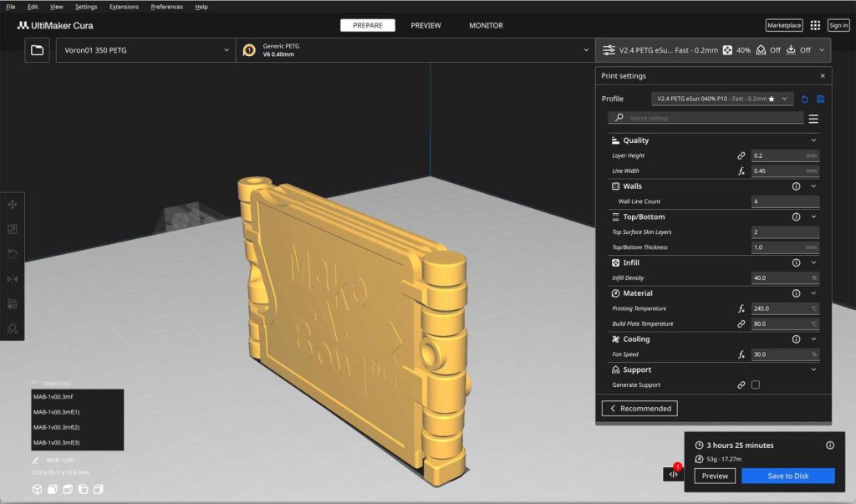Switch to Recommended settings mode

pos(639,409)
